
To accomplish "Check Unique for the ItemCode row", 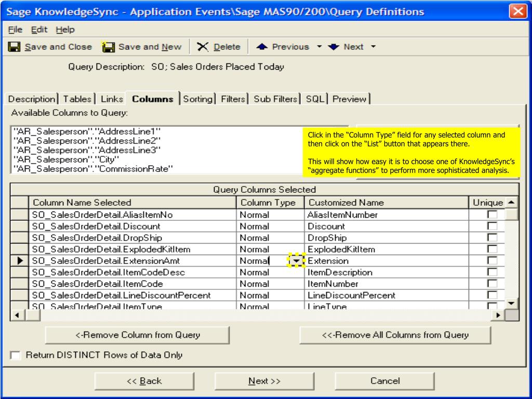I will [x=492, y=284].
